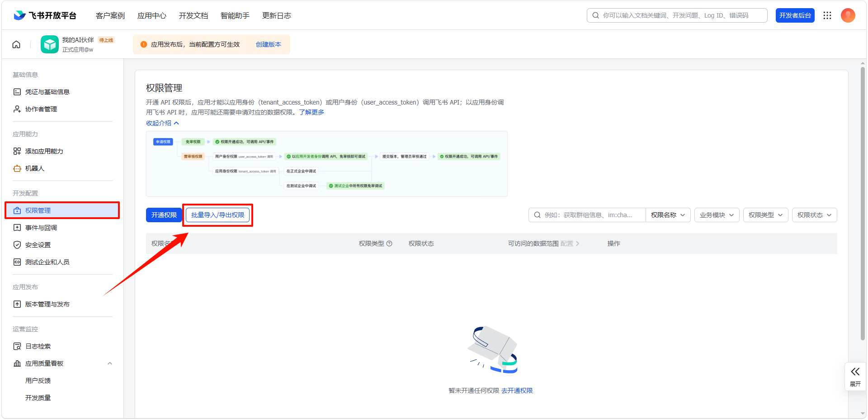Click the 创建版本 link
Screen dimensions: 868x420
269,44
